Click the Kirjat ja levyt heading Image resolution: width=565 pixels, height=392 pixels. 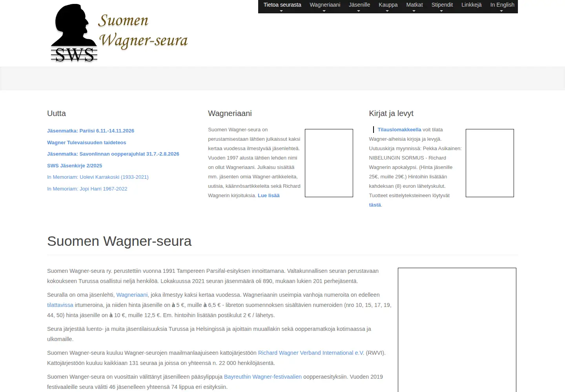391,113
